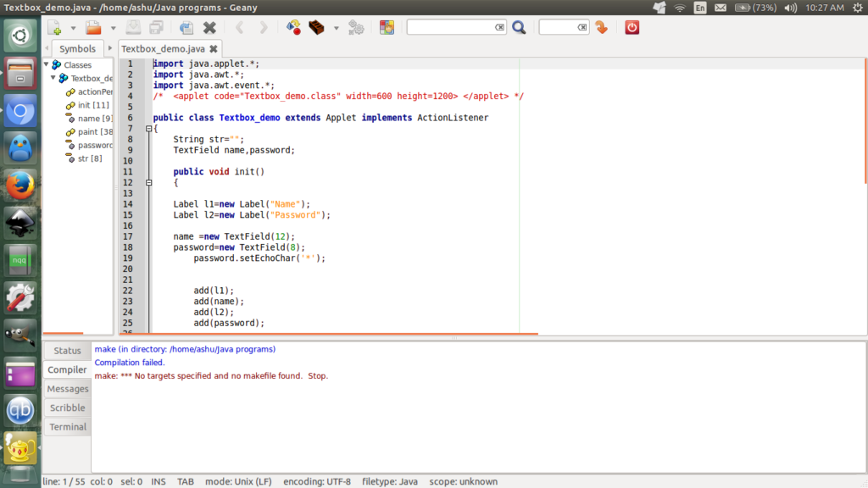
Task: Quit Geany via the red toolbar icon
Action: pos(631,28)
